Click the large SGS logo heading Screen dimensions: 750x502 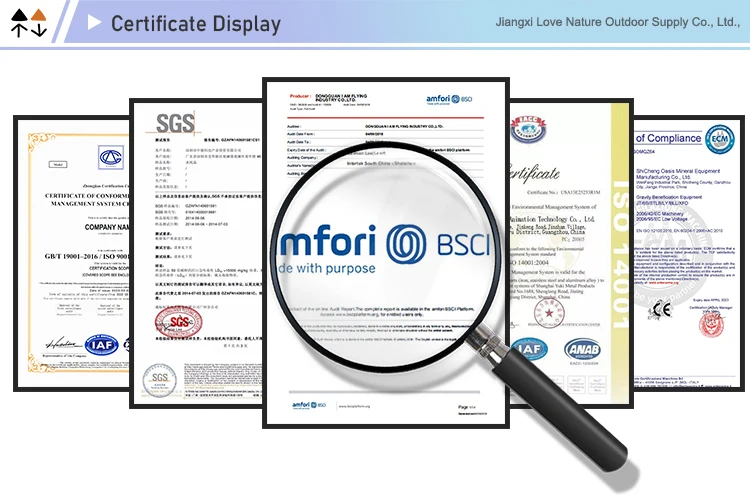(175, 123)
